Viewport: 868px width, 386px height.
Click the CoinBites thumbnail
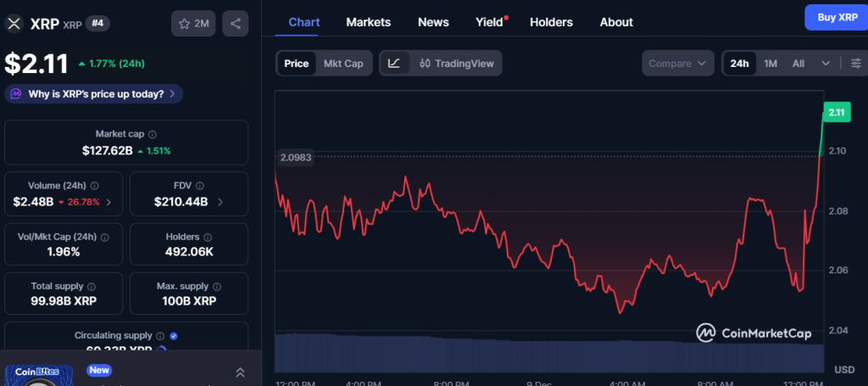39,376
